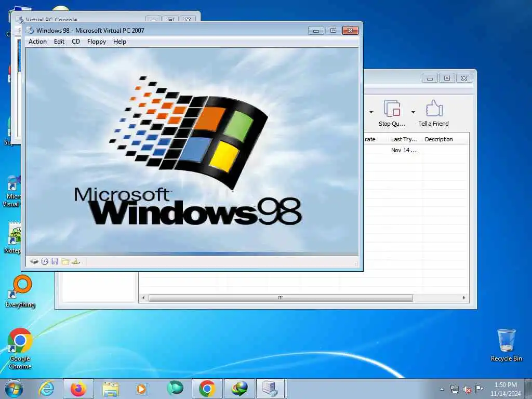The width and height of the screenshot is (532, 399).
Task: Open Windows Media Player from taskbar
Action: (141, 389)
